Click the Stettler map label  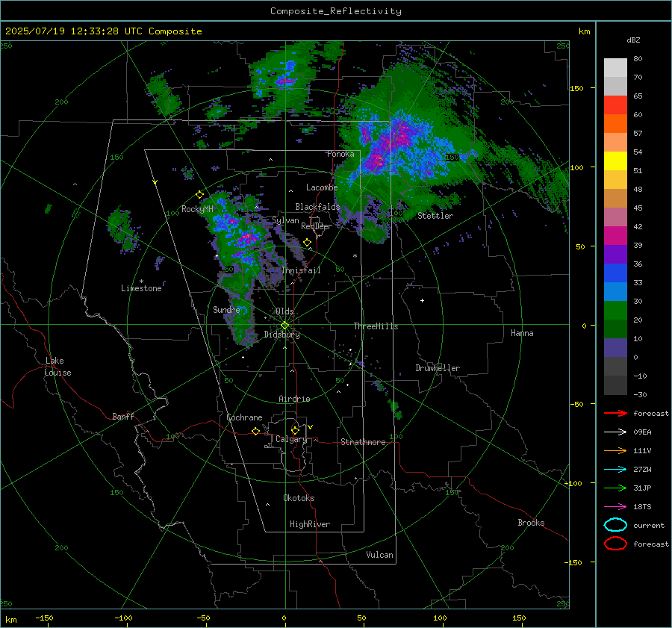(435, 216)
